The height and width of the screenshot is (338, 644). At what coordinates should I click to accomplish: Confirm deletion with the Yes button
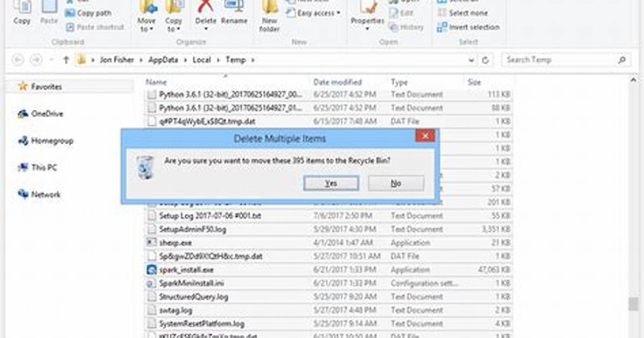[331, 183]
